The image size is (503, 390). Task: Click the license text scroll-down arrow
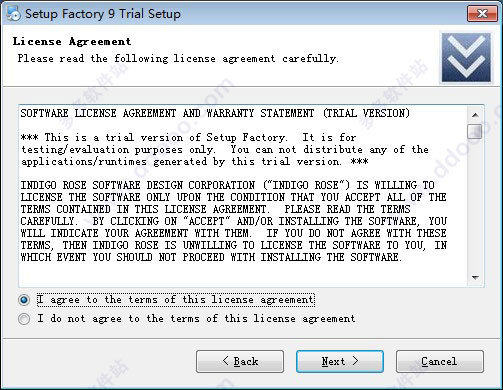(x=475, y=277)
